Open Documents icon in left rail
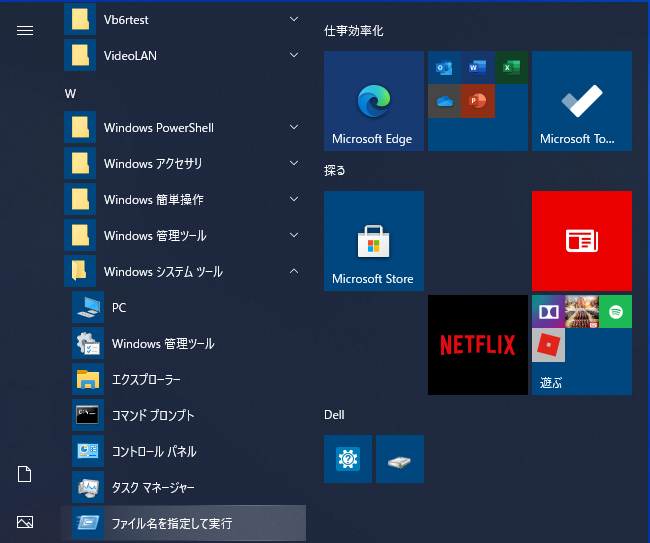The image size is (650, 543). pos(24,474)
